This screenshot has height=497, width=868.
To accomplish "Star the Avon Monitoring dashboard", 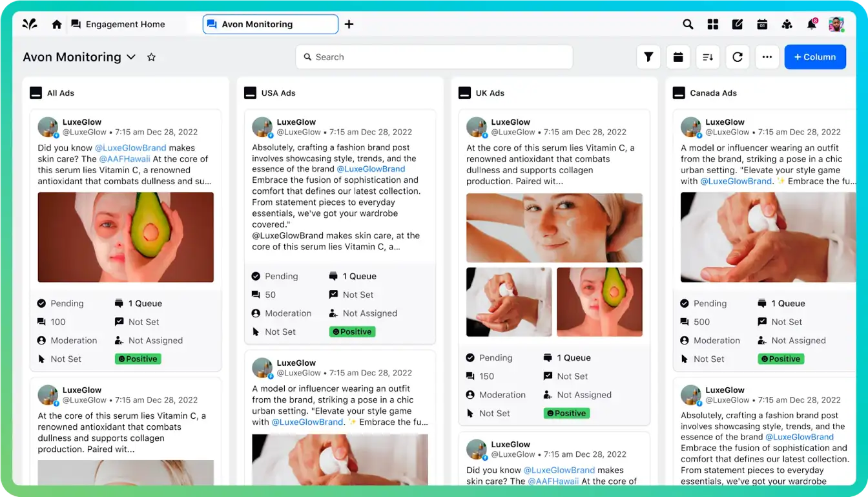I will pos(151,57).
